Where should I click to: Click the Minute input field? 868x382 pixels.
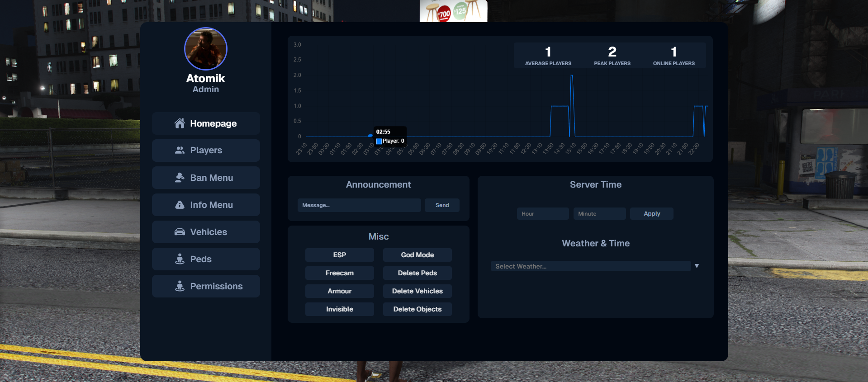pos(600,214)
